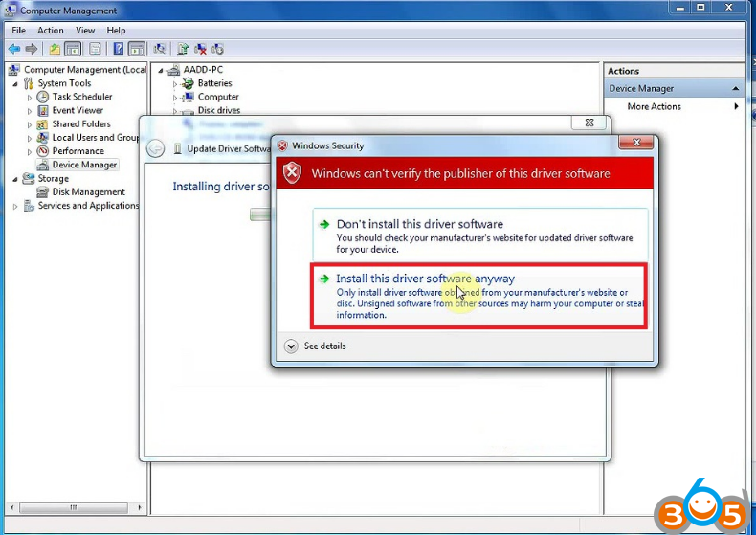Click the Update Driver Software toolbar icon
Viewport: 756px width, 535px height.
tap(183, 49)
